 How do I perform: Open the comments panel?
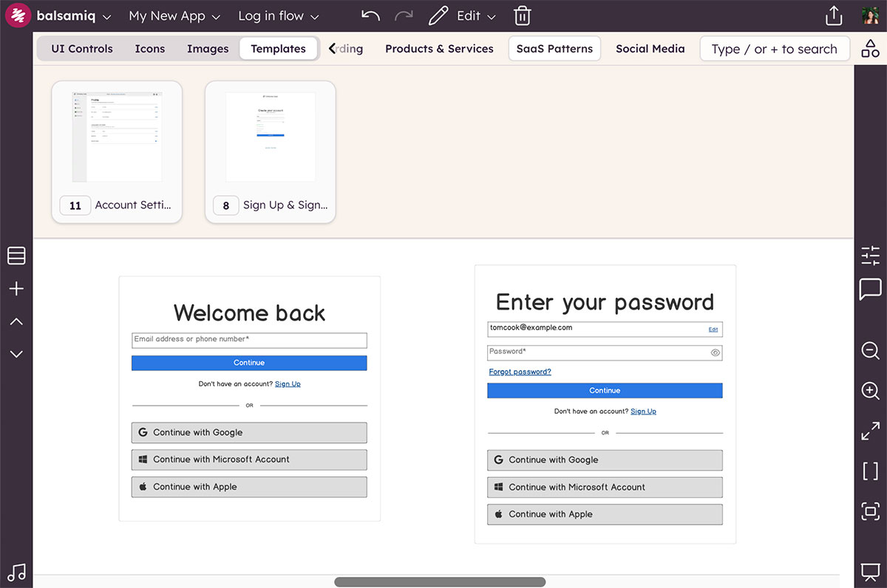pos(869,290)
